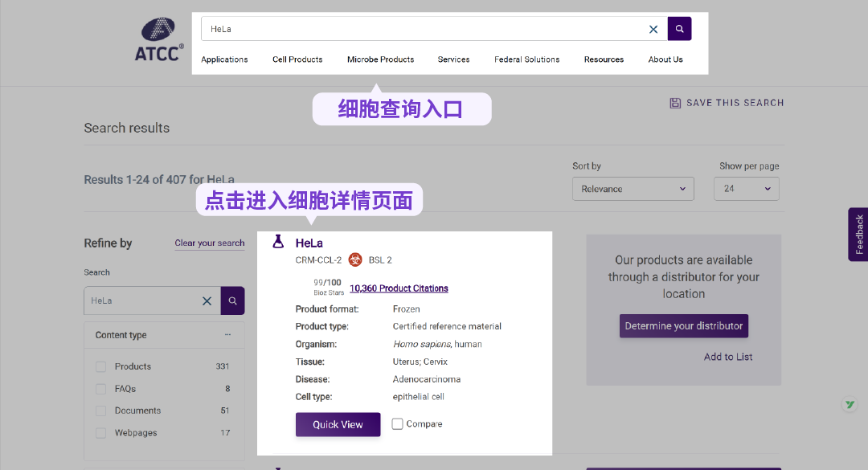Open the Services menu
Screen dimensions: 868x470
[x=453, y=59]
